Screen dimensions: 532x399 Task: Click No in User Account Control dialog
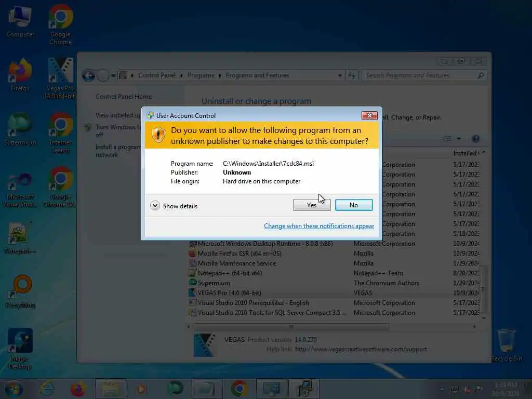pos(353,205)
